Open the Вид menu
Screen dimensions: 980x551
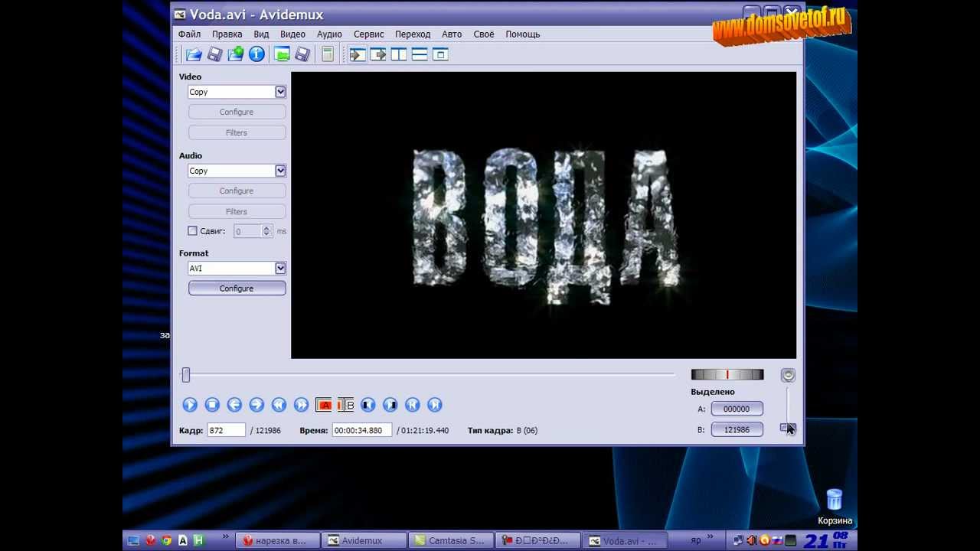click(261, 34)
